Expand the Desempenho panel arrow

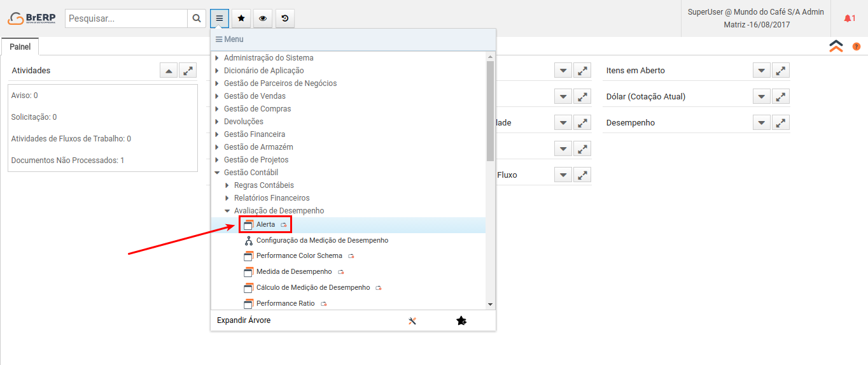click(762, 123)
